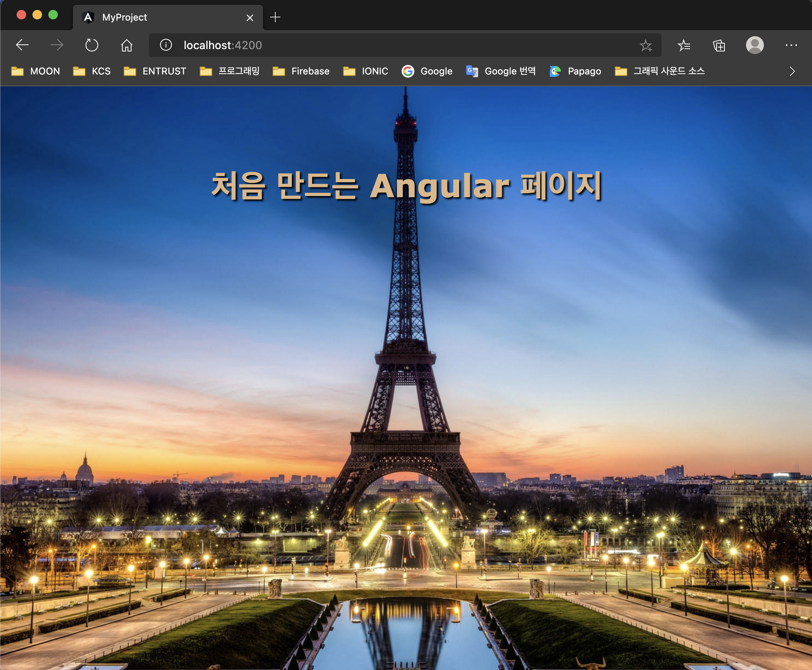Open the Settings and more menu

791,45
